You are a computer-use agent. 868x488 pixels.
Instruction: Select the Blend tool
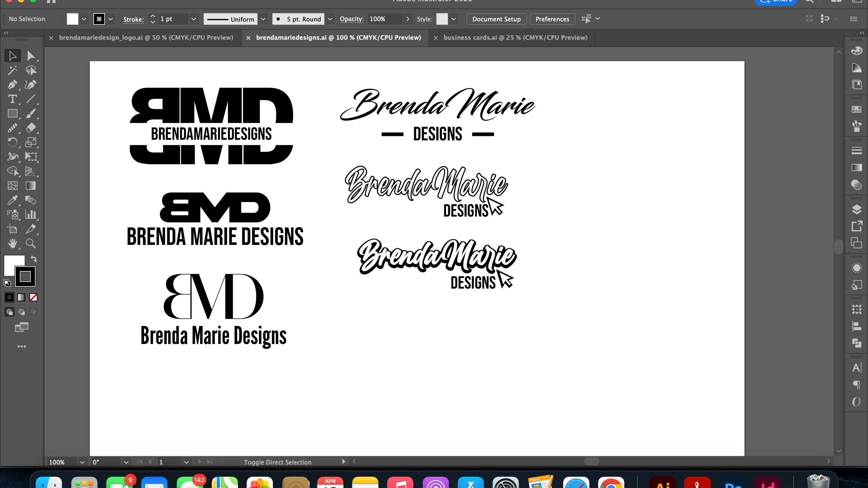coord(31,200)
